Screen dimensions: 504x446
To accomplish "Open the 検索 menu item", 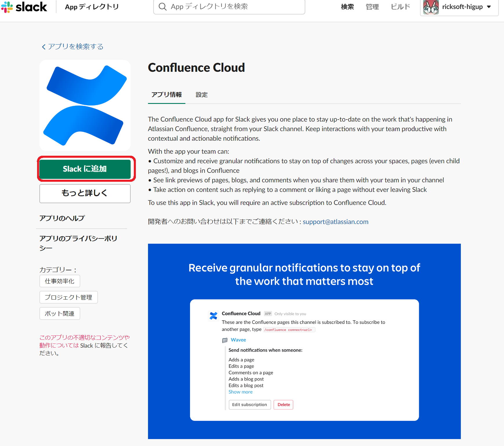I will coord(347,7).
